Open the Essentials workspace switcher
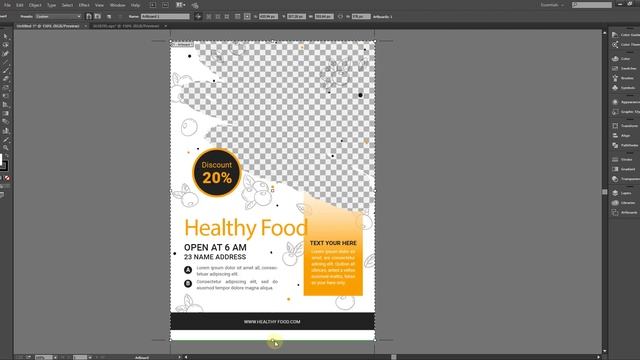This screenshot has height=360, width=640. point(552,5)
